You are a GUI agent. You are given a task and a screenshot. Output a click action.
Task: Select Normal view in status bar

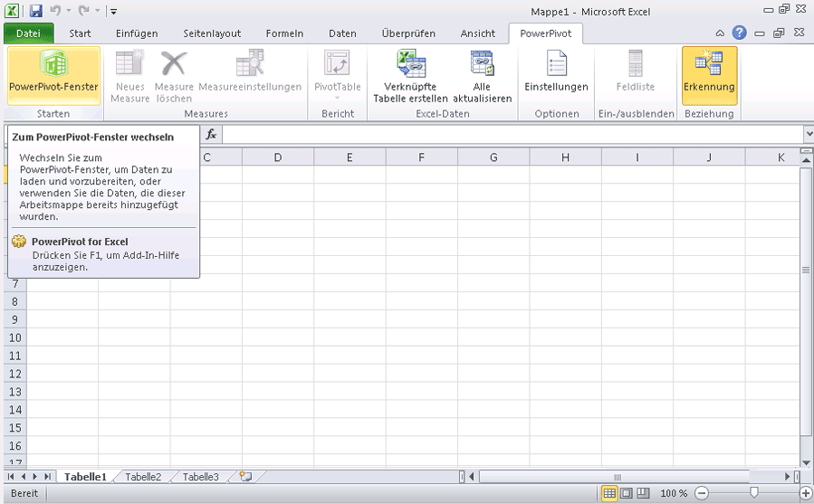(x=609, y=493)
